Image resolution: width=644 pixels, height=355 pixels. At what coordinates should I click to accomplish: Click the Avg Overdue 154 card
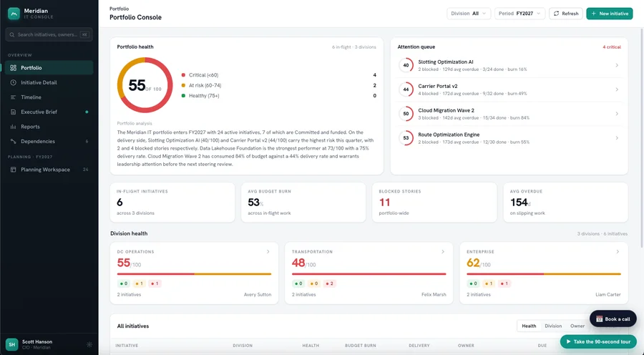[x=565, y=203]
